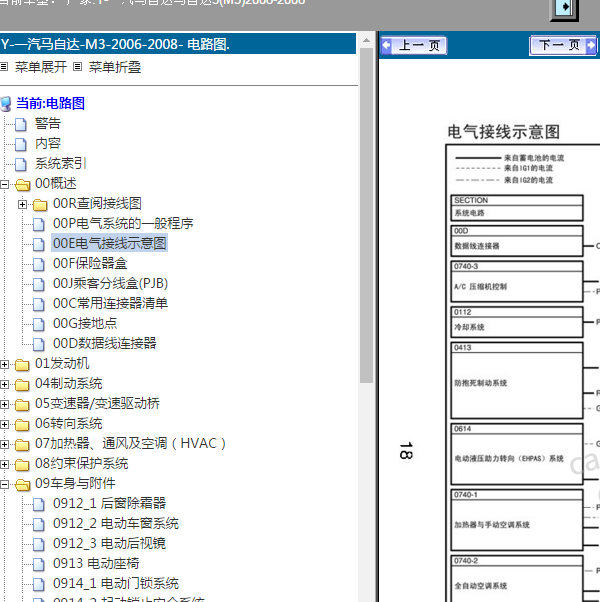Expand the 05变速器/变速驱动桥 folder
This screenshot has height=602, width=600.
pyautogui.click(x=4, y=404)
